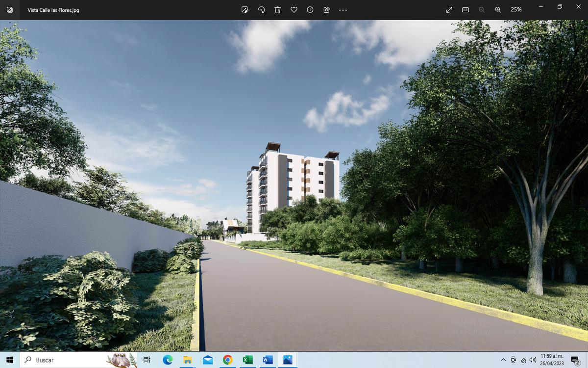The height and width of the screenshot is (368, 588).
Task: Enter full screen view
Action: (449, 10)
